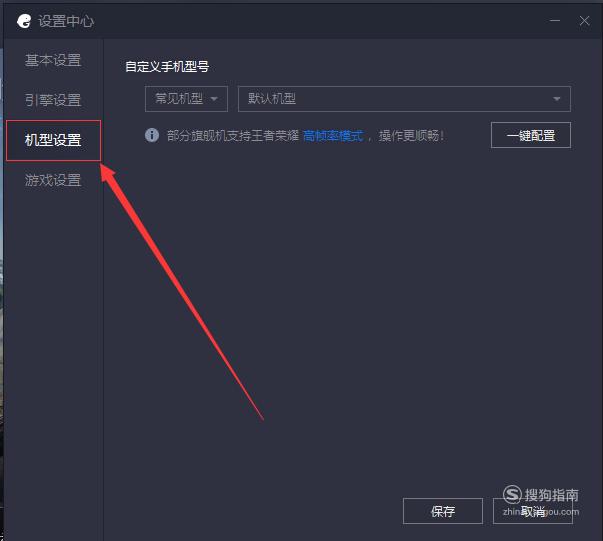Click the small triangle next to 常见机型
The image size is (603, 541).
tap(214, 99)
